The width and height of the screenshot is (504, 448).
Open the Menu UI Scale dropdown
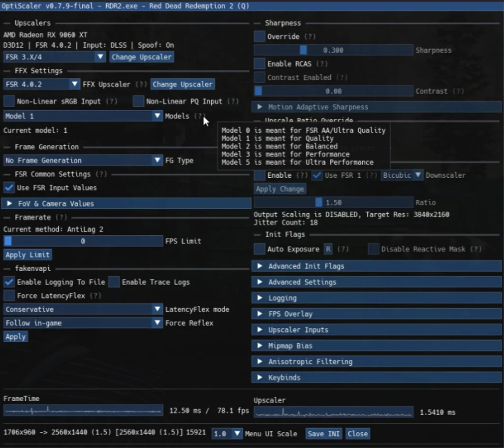click(x=227, y=434)
